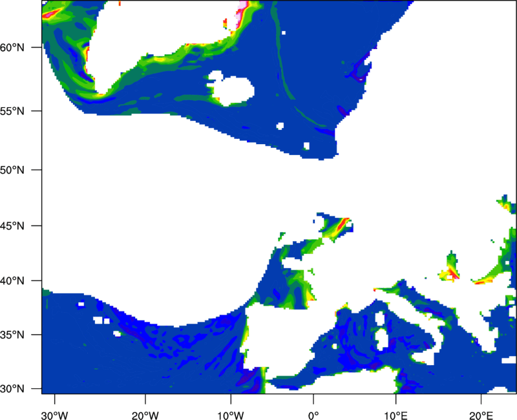The image size is (517, 420).
Task: Click the 60°N latitude label
Action: [x=12, y=48]
